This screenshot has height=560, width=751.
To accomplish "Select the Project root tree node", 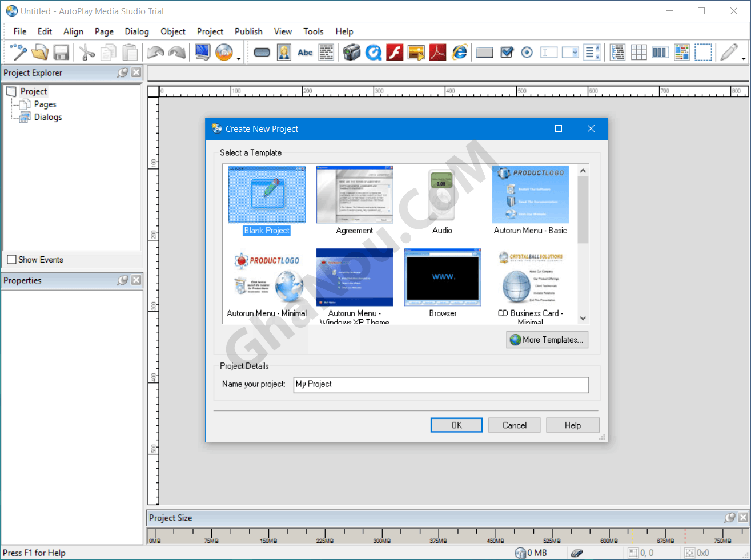I will [x=34, y=91].
